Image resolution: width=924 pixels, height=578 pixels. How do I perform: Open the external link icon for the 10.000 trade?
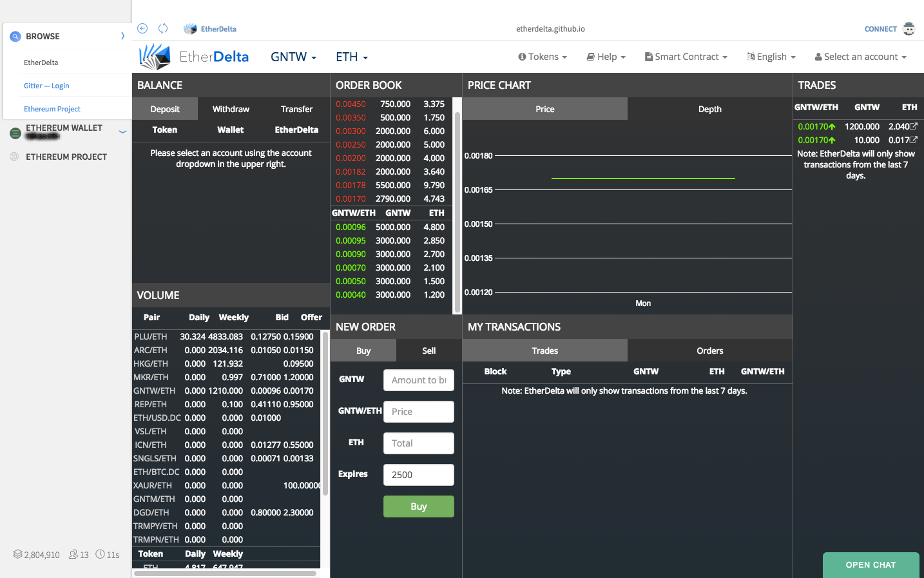point(913,140)
